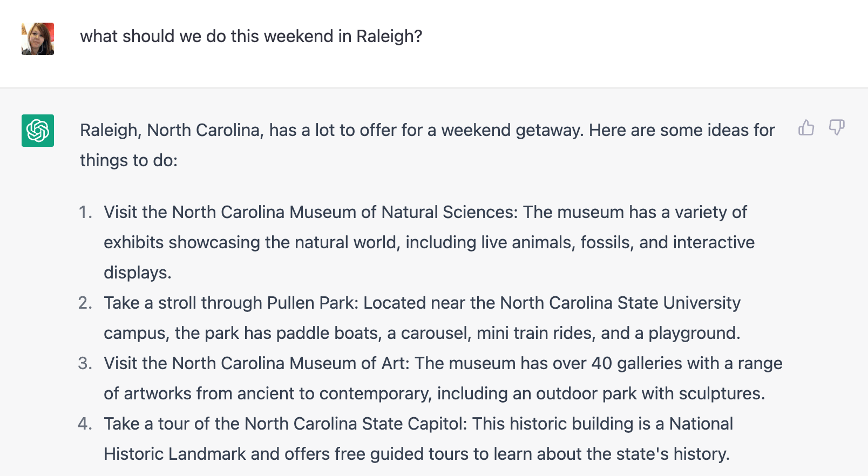Click the user question about Raleigh
This screenshot has width=868, height=476.
click(x=251, y=36)
